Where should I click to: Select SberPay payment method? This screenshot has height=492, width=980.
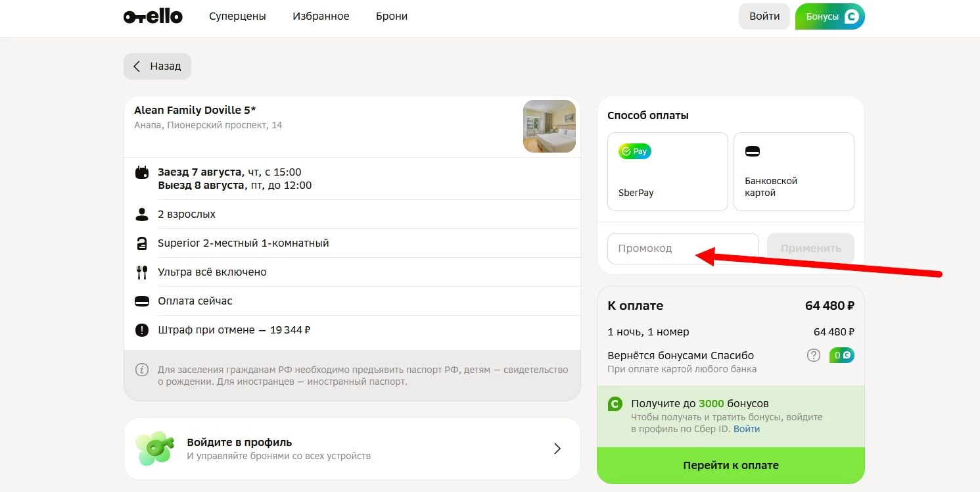pos(667,172)
